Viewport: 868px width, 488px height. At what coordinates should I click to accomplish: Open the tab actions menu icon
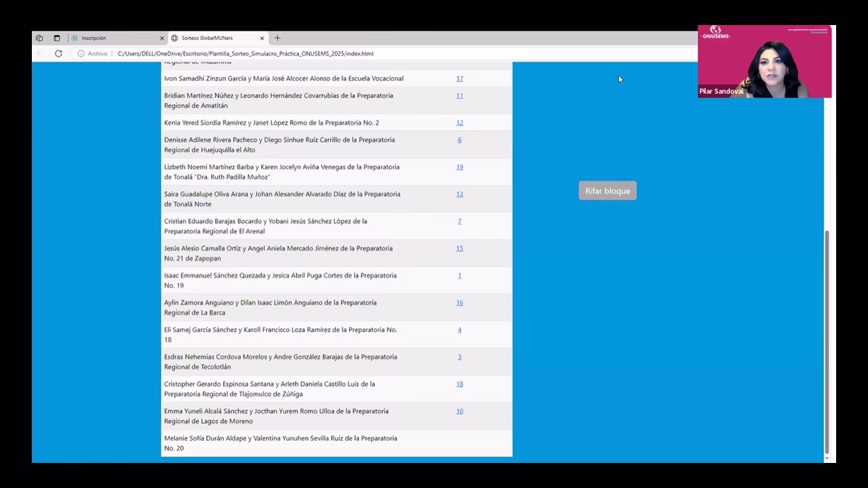coord(57,38)
